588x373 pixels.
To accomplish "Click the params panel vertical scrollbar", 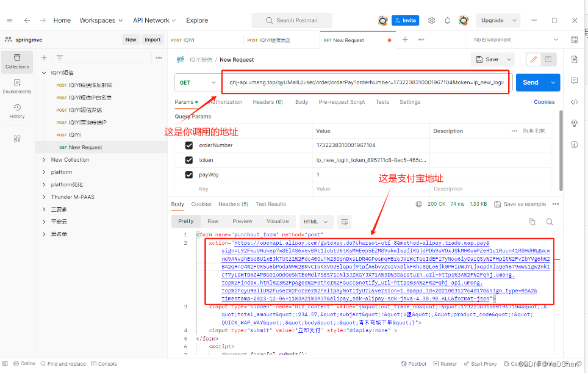I will [x=561, y=150].
